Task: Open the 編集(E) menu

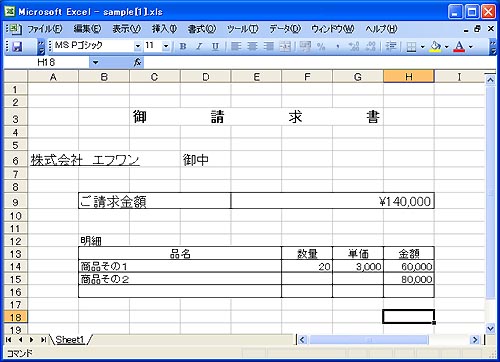Action: 87,29
